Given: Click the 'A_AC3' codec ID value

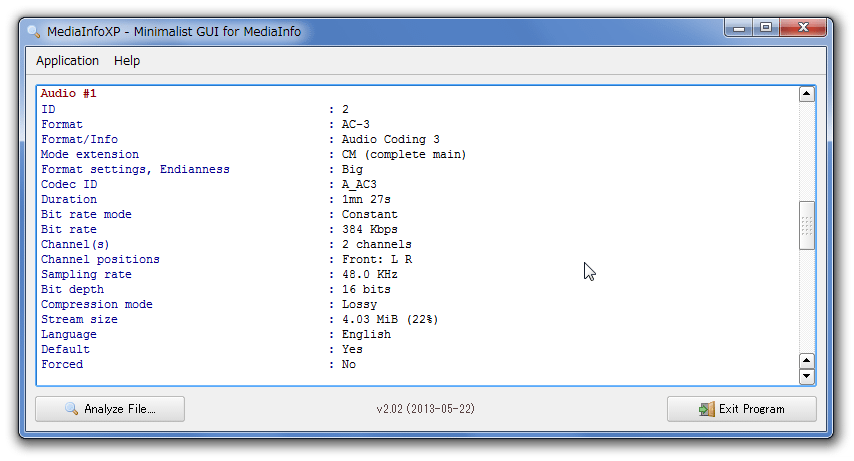Looking at the screenshot, I should click(x=359, y=184).
